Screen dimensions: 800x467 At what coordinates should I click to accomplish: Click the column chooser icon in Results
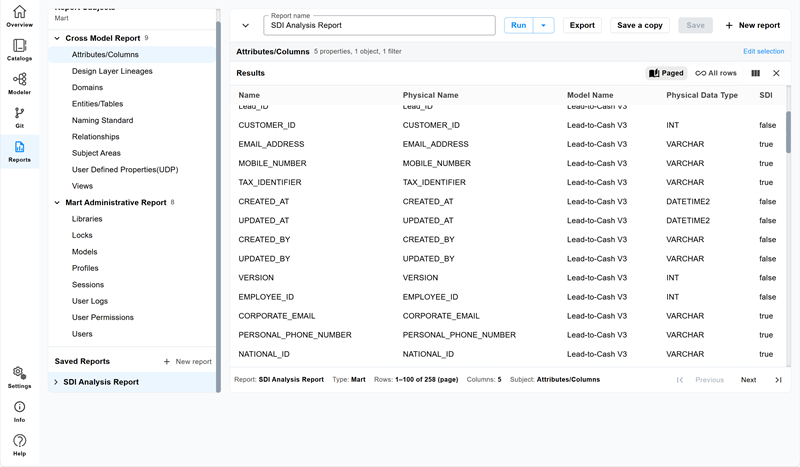[x=756, y=73]
